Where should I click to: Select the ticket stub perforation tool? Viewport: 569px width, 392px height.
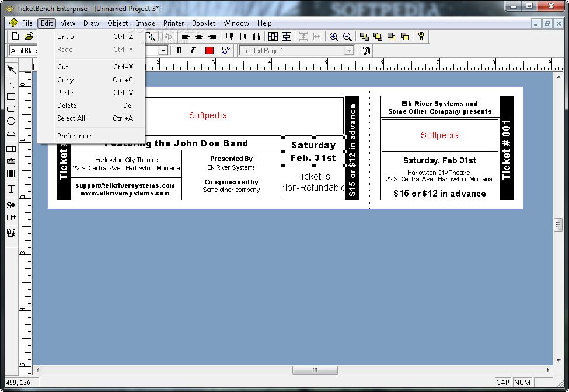pyautogui.click(x=11, y=149)
